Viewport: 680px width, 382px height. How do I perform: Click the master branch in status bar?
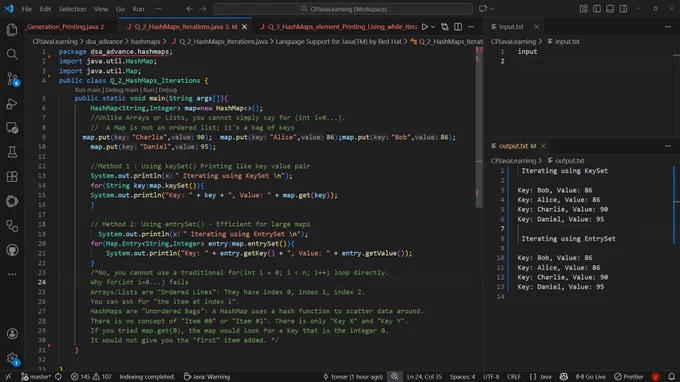coord(36,376)
